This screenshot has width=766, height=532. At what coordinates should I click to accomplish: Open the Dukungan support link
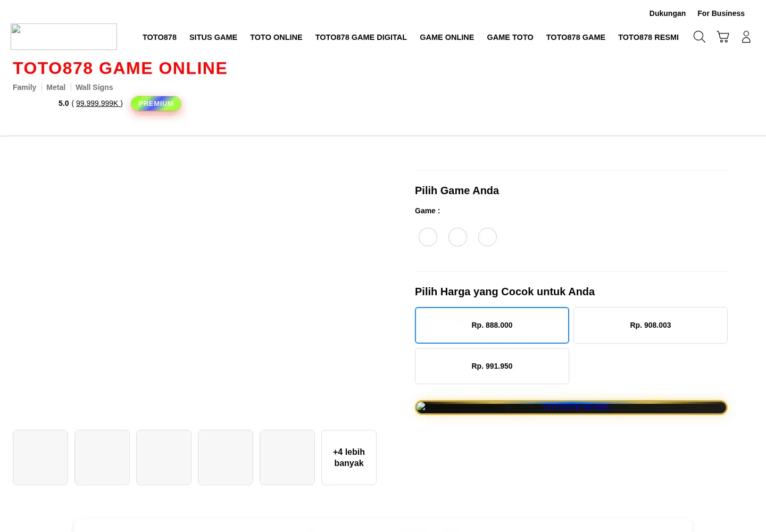pyautogui.click(x=668, y=13)
